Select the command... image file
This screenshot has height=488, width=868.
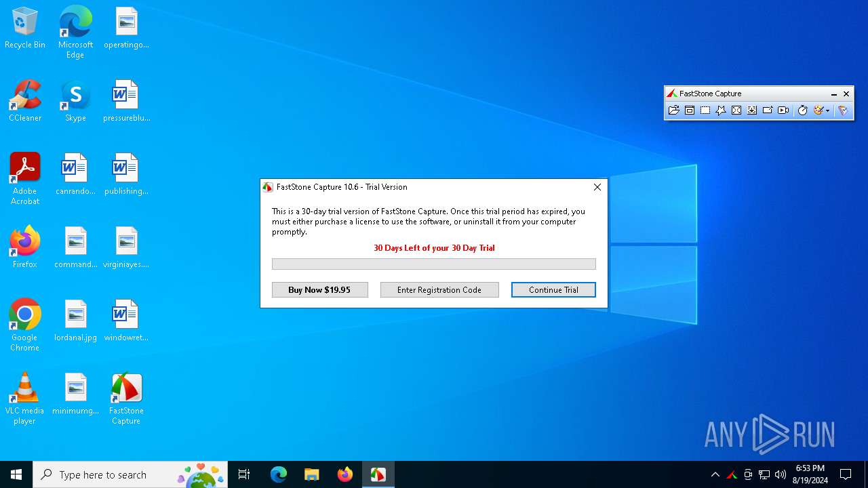(x=75, y=247)
